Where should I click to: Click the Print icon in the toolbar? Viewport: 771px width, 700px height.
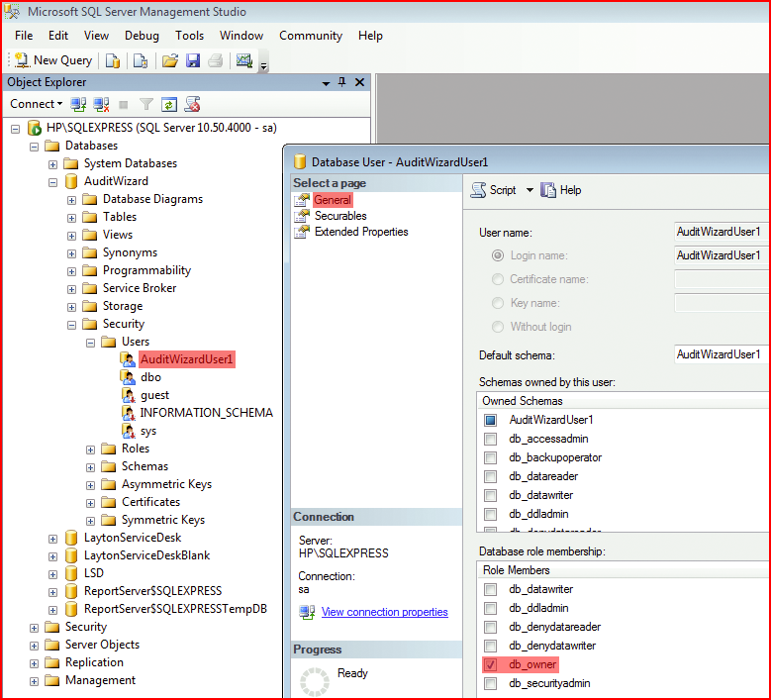(216, 60)
